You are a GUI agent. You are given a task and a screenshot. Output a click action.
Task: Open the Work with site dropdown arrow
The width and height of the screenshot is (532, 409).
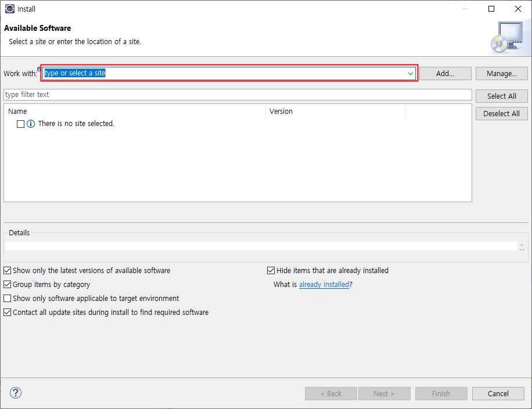pyautogui.click(x=410, y=73)
